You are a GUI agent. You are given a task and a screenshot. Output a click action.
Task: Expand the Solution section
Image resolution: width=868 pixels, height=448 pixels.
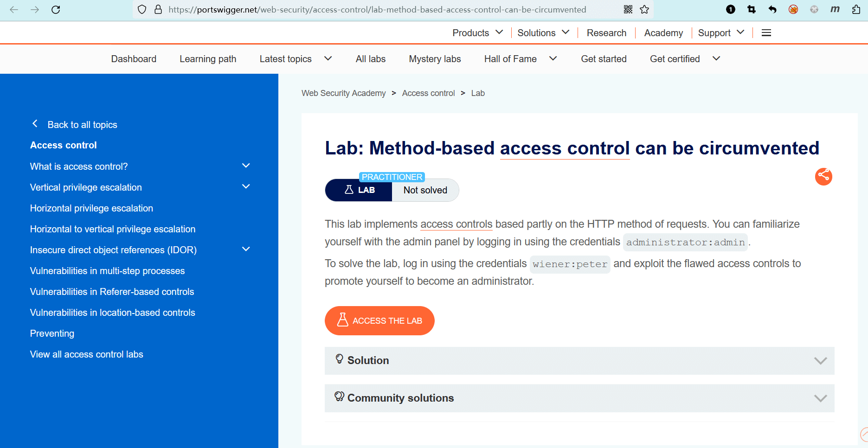(579, 361)
